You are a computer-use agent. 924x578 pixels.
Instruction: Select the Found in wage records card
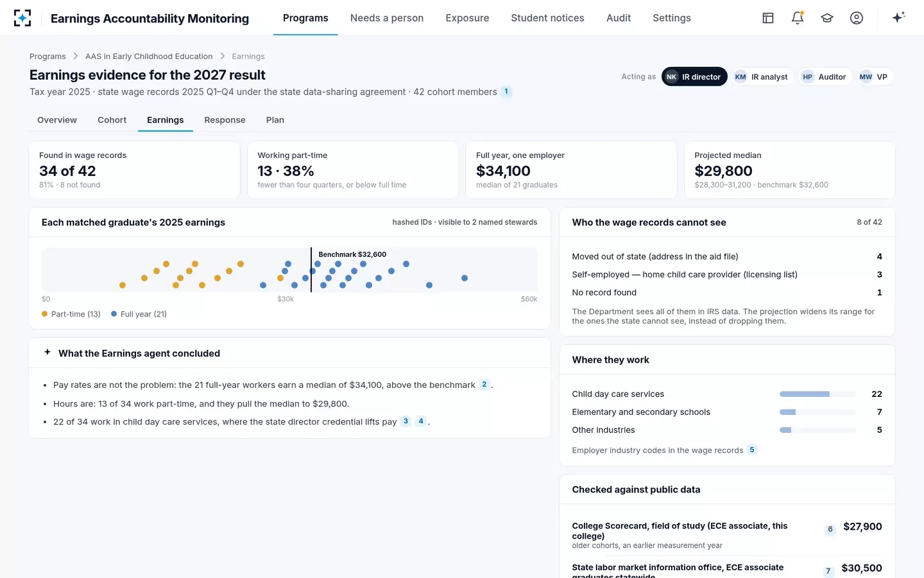pyautogui.click(x=135, y=170)
